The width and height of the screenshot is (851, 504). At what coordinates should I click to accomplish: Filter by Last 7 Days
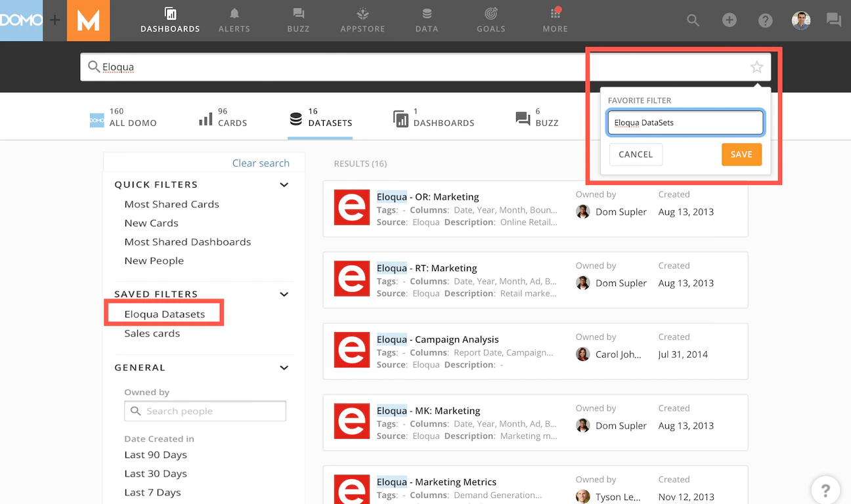[153, 493]
